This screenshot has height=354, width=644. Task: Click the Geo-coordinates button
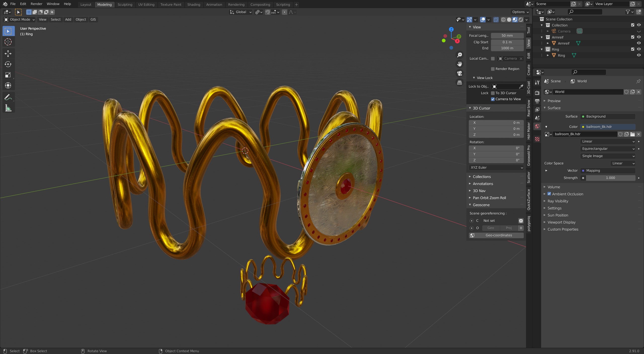click(499, 235)
